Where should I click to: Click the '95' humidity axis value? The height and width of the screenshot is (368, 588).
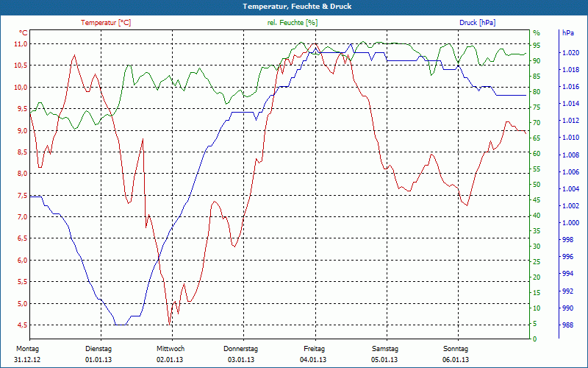[x=537, y=45]
